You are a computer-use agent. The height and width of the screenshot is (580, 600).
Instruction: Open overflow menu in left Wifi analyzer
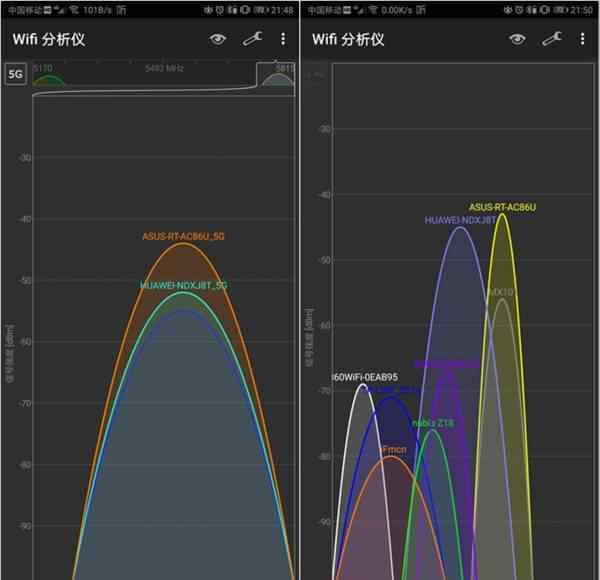tap(283, 39)
